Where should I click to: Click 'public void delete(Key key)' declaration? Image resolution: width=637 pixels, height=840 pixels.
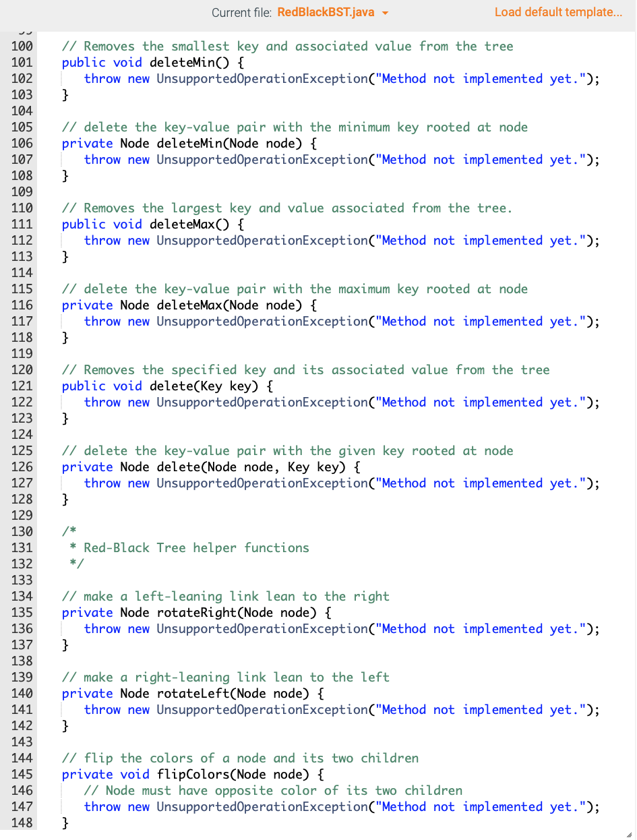[x=168, y=386]
